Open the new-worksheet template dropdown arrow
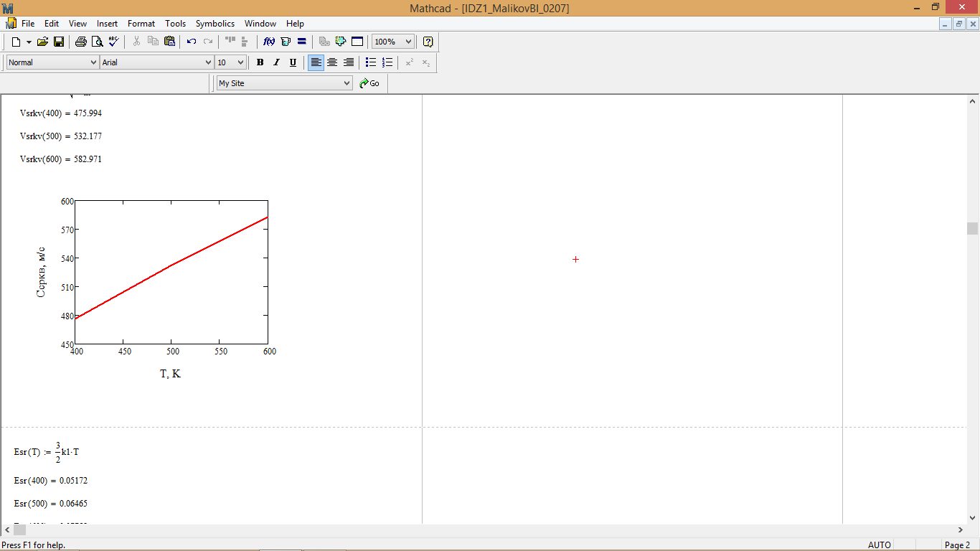This screenshot has width=980, height=551. [29, 42]
